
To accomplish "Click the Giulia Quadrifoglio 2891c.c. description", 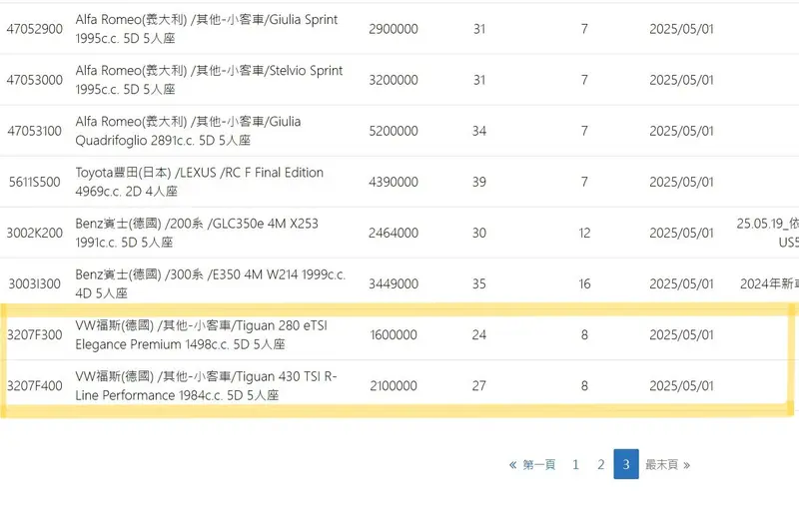I will pyautogui.click(x=188, y=131).
